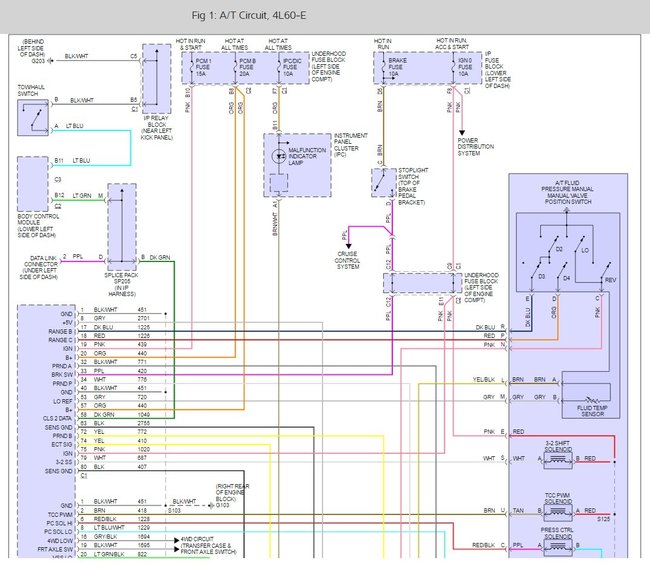650x563 pixels.
Task: Click the Stoplight switch symbol
Action: [x=383, y=182]
